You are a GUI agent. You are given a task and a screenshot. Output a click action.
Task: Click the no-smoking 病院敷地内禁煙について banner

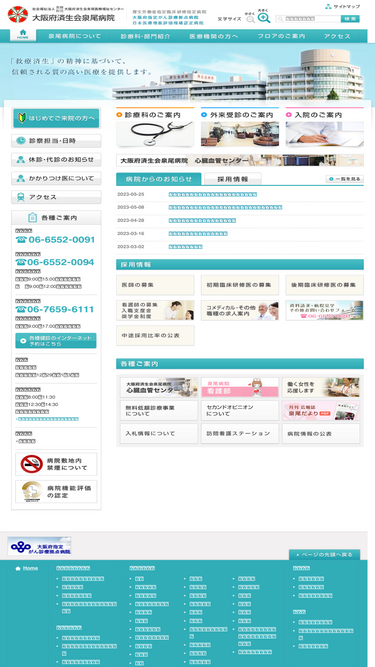pos(56,464)
